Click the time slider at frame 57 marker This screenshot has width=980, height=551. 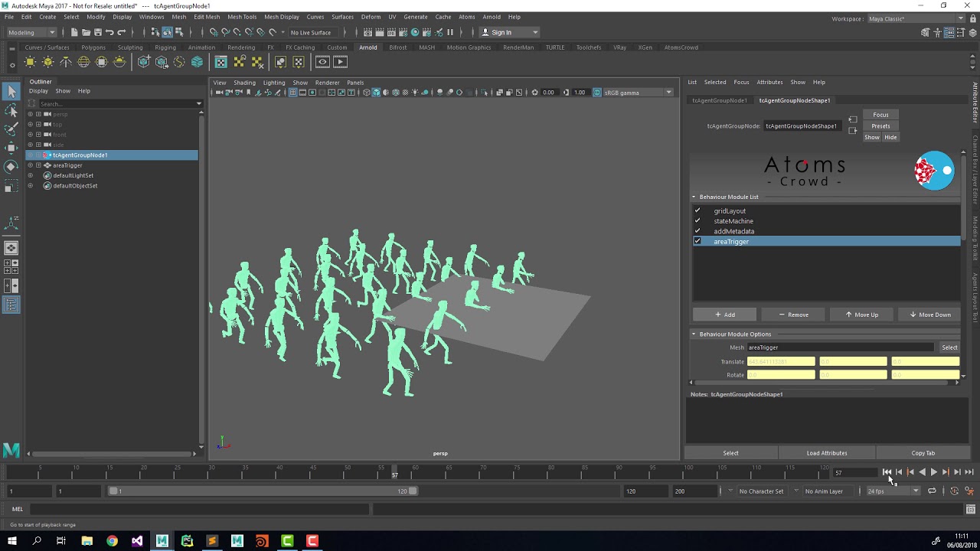(x=395, y=472)
